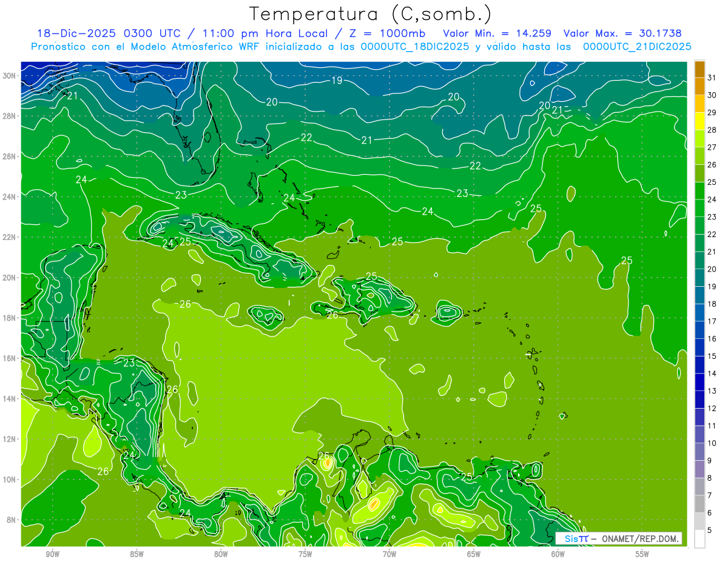Image resolution: width=728 pixels, height=562 pixels.
Task: Click the colorbar tick label "12"
Action: 712,408
